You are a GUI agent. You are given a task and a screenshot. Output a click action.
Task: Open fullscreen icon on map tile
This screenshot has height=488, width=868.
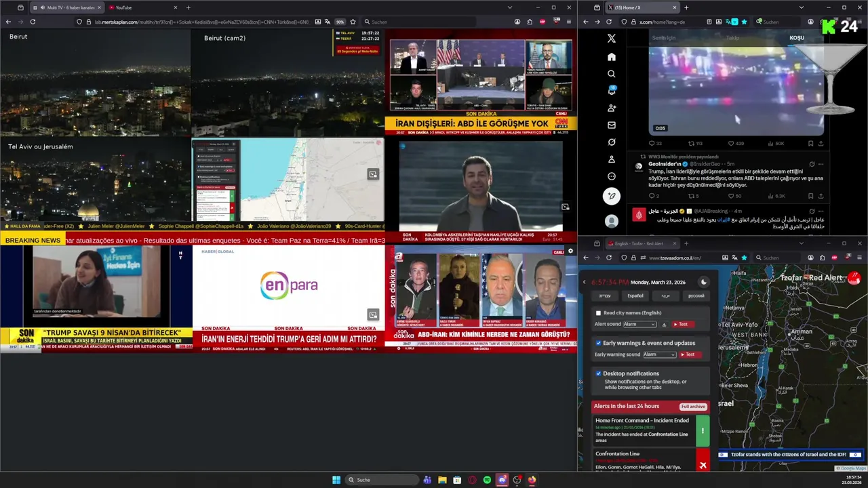[x=372, y=174]
